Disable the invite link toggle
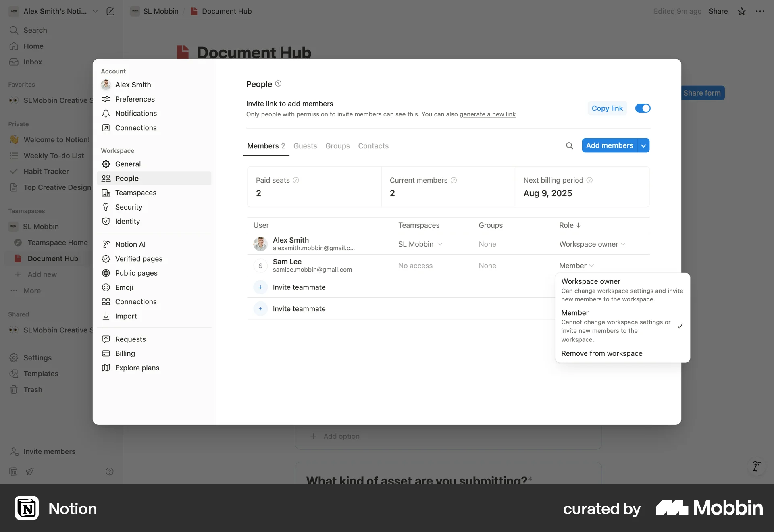774x532 pixels. (642, 108)
